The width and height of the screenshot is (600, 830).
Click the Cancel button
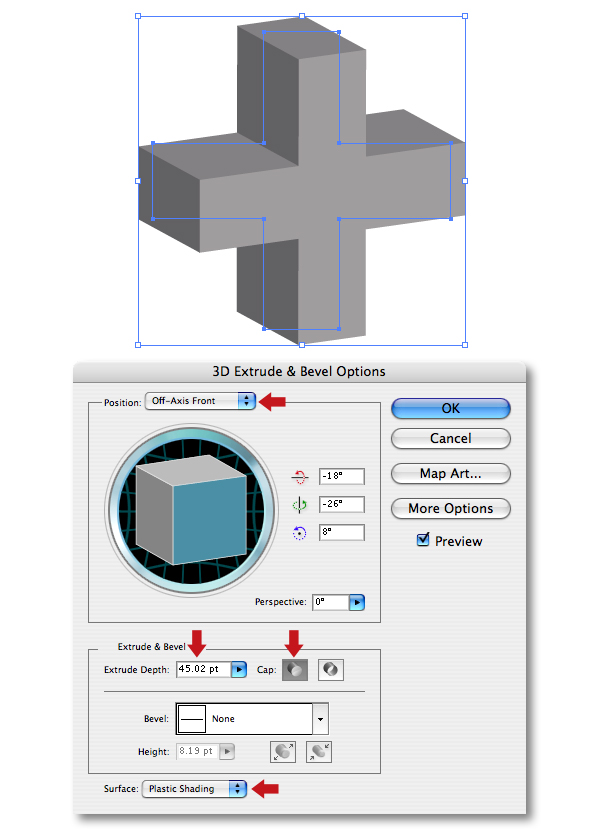coord(451,438)
